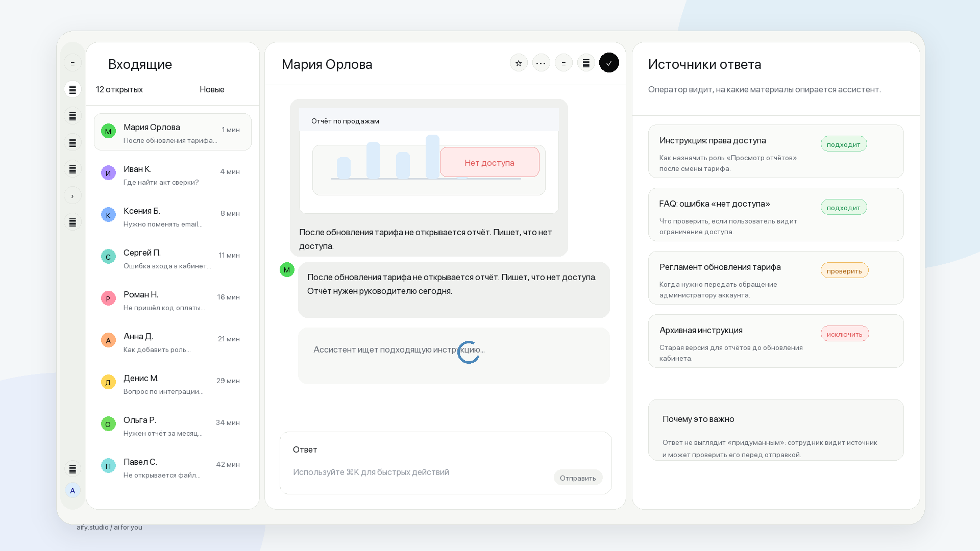Click the equals icon in chat header

click(563, 63)
